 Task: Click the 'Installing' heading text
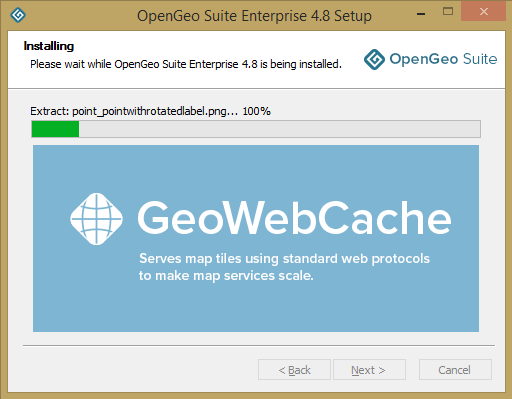coord(49,46)
